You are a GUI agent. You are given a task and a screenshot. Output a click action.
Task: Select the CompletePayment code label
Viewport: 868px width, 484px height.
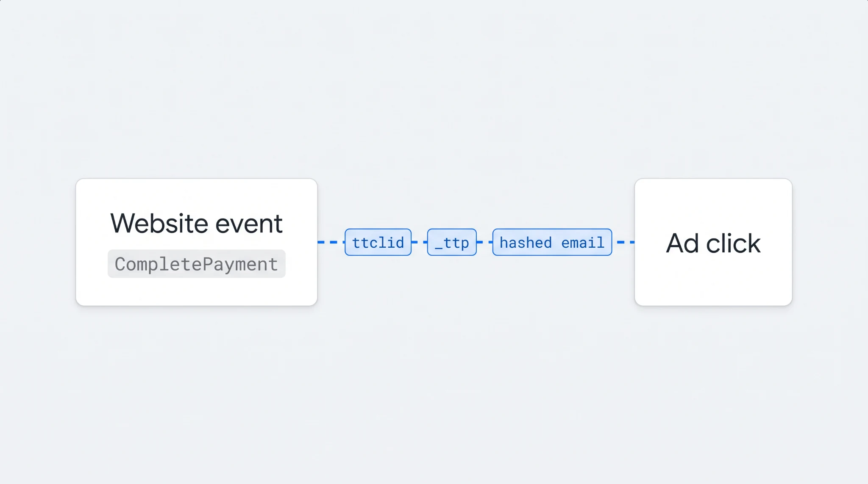pyautogui.click(x=196, y=264)
